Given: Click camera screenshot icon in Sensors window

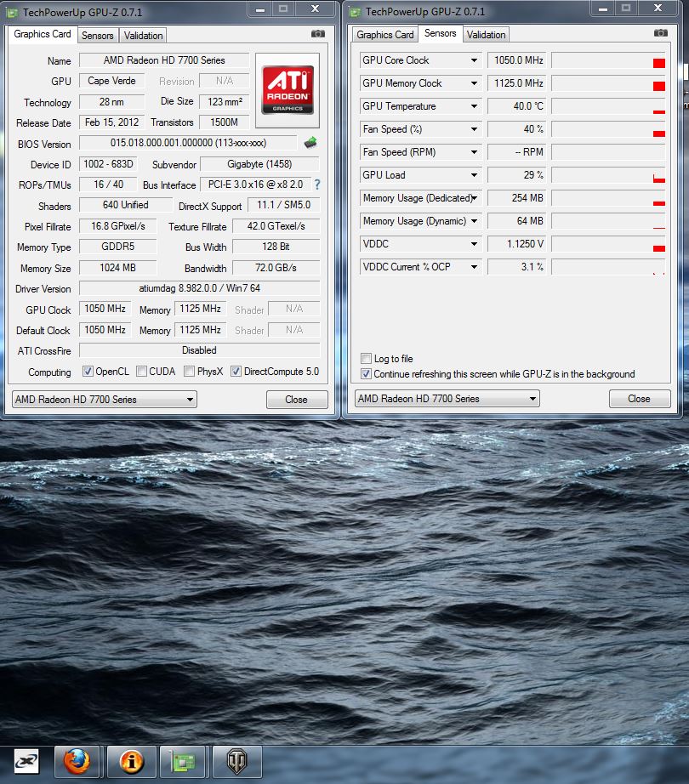Looking at the screenshot, I should tap(660, 33).
